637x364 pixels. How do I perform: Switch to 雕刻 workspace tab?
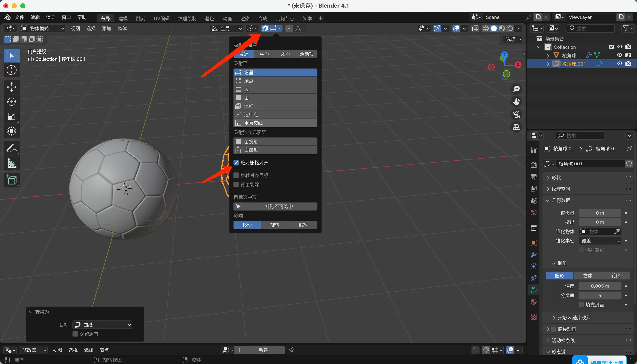pyautogui.click(x=141, y=19)
